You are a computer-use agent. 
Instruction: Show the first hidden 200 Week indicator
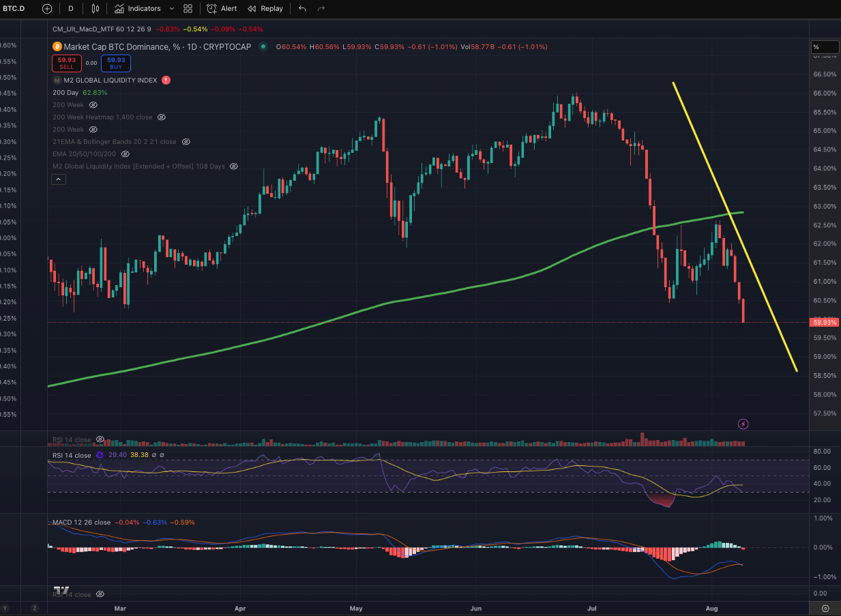(x=93, y=105)
